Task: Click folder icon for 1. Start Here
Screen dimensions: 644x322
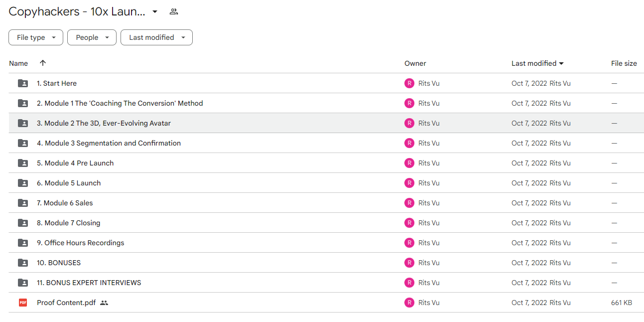Action: point(23,83)
